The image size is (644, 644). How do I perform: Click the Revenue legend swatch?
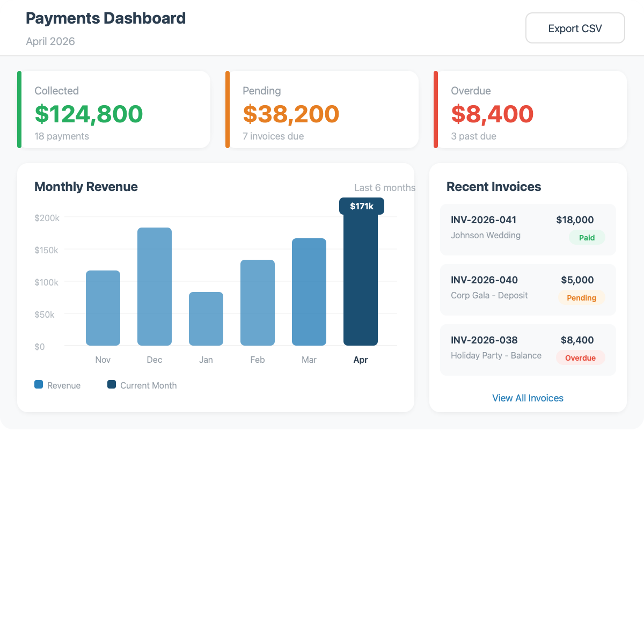tap(38, 385)
